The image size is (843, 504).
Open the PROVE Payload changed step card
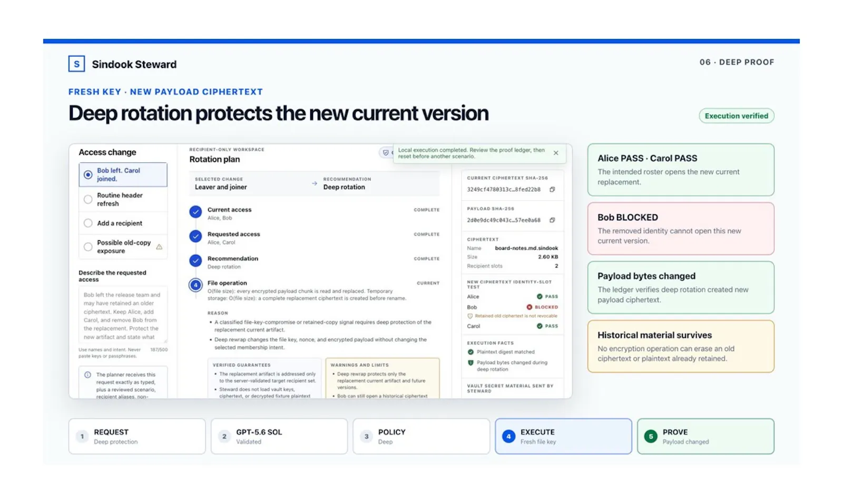[x=705, y=437]
